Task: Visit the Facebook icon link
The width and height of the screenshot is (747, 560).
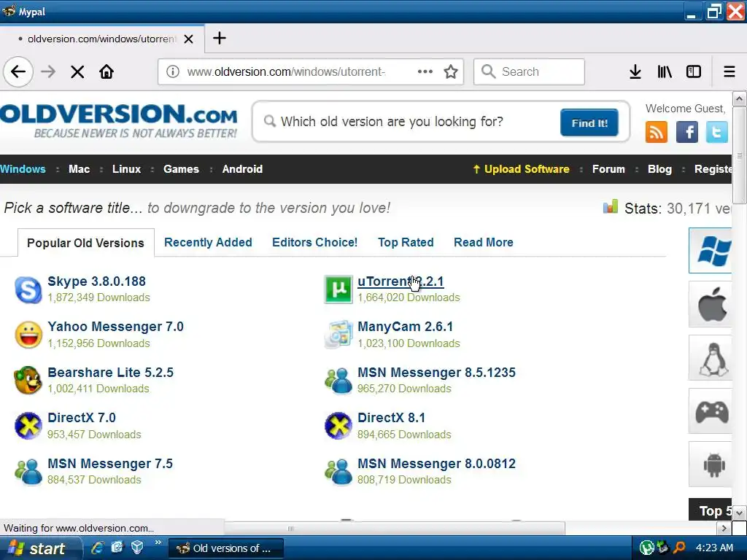Action: pyautogui.click(x=687, y=132)
